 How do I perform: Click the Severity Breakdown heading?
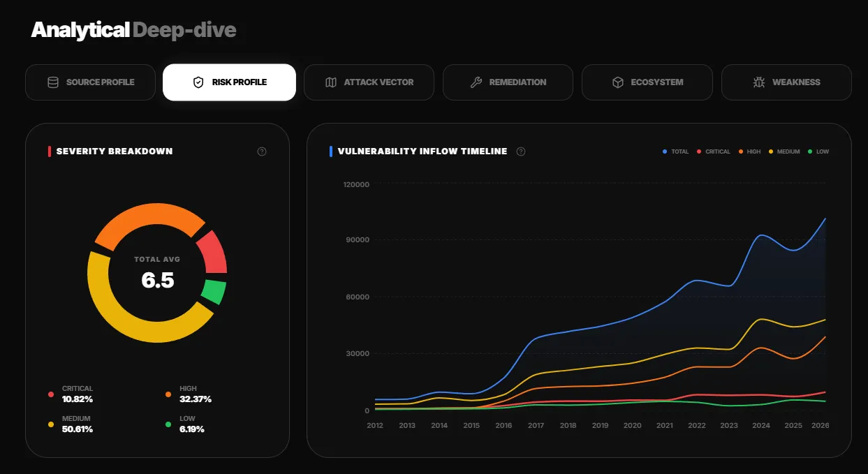pos(115,151)
